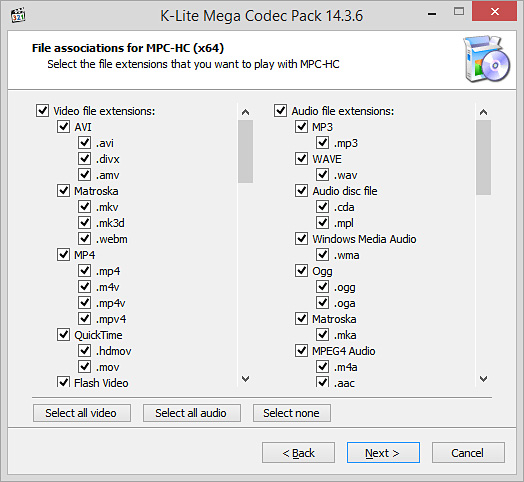This screenshot has height=482, width=524.
Task: Toggle the Windows Media Audio group
Action: tap(301, 239)
